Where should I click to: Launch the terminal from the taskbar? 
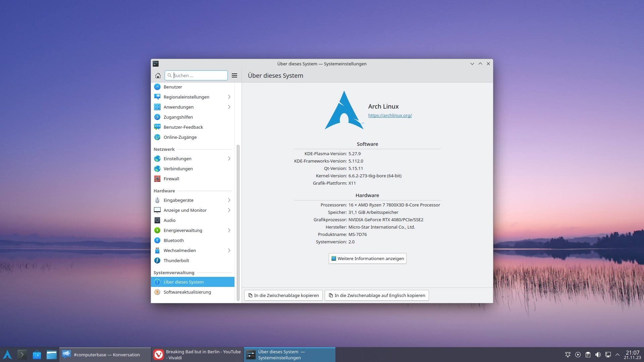coord(22,355)
